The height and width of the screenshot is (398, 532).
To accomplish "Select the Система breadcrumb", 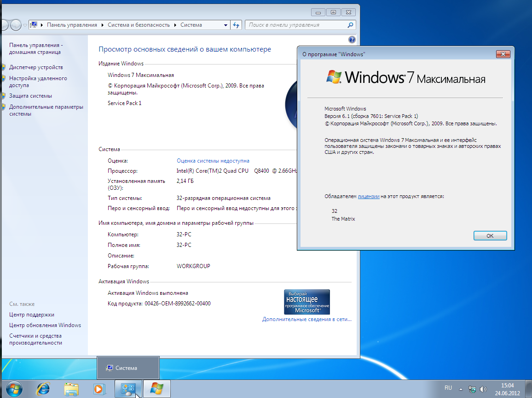I will click(x=191, y=25).
